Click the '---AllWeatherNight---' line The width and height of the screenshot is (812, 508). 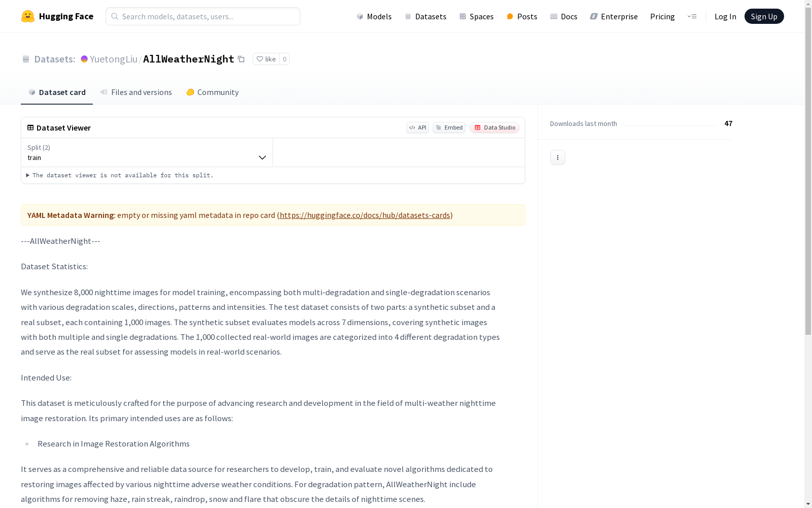point(60,241)
